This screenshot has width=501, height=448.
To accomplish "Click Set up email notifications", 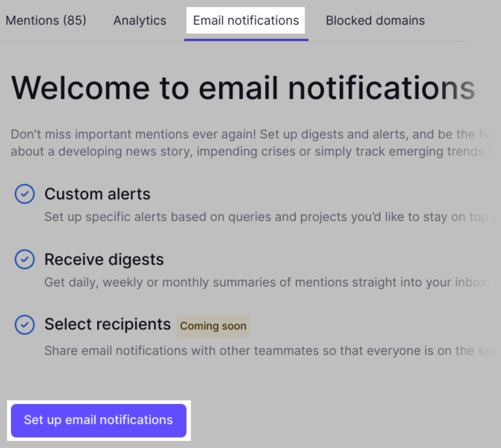I will [98, 420].
